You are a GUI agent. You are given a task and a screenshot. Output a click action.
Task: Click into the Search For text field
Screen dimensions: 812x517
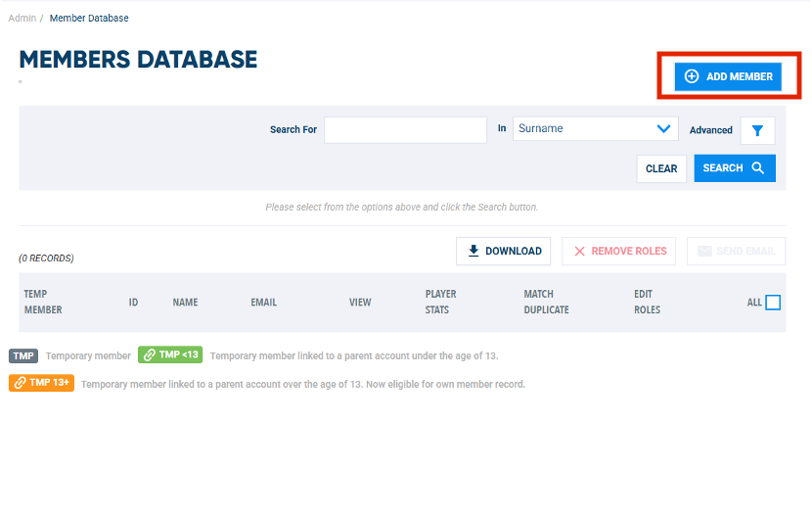(405, 129)
